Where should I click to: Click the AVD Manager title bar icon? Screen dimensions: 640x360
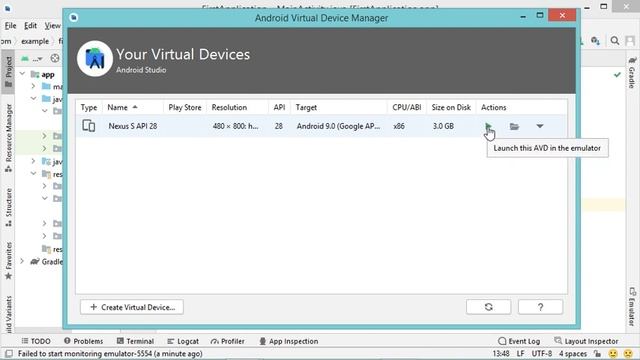pyautogui.click(x=73, y=17)
